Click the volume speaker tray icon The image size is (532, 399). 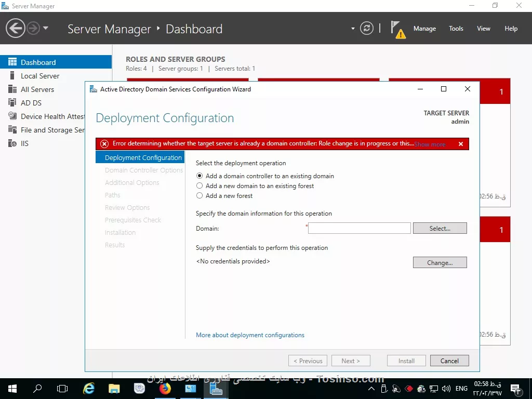coord(446,389)
